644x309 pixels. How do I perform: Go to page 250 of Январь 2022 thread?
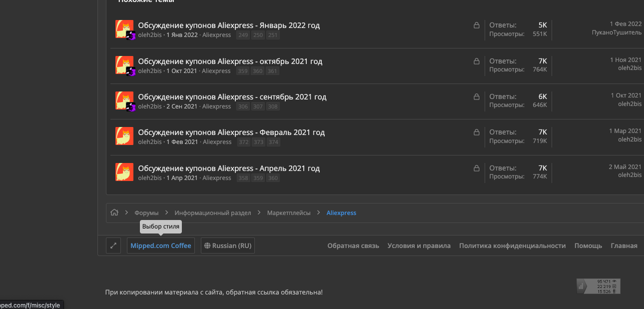258,35
